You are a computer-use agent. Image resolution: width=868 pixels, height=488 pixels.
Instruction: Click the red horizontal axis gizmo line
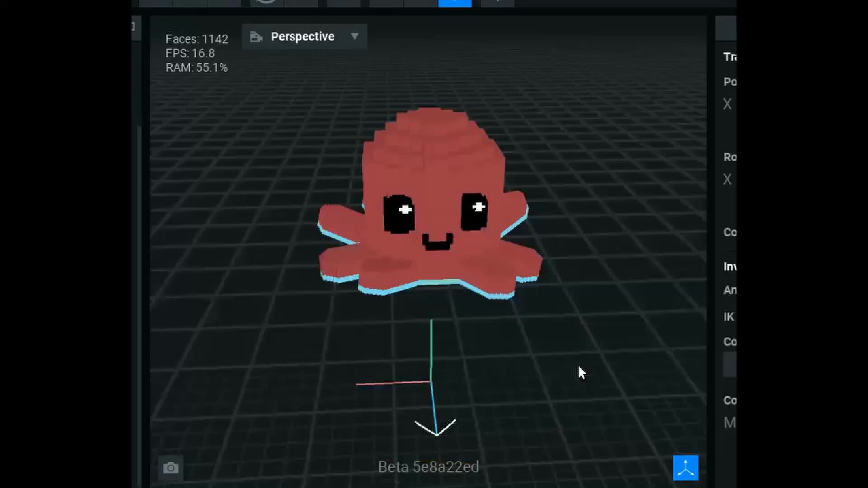point(393,383)
